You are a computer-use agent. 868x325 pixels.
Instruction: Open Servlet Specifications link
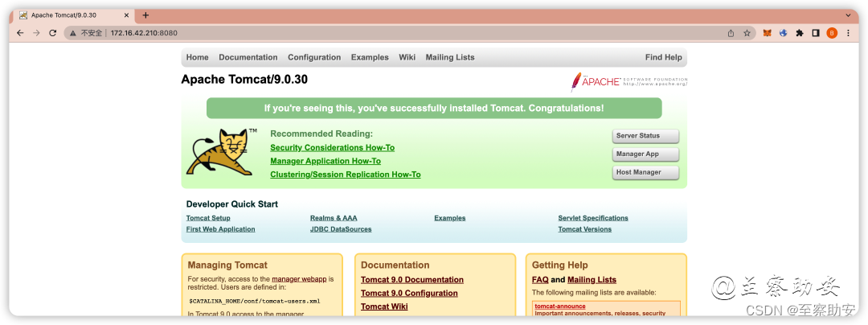[x=593, y=218]
